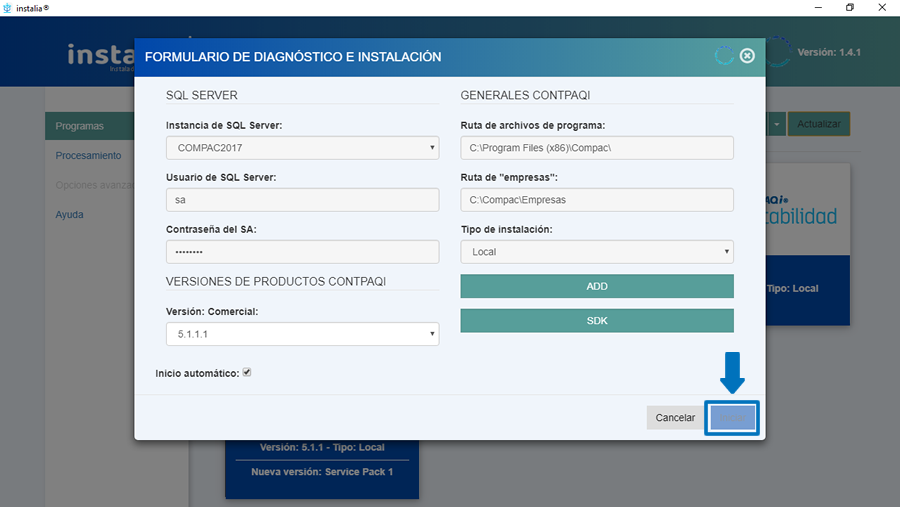900x507 pixels.
Task: Click the SDK button
Action: [x=597, y=321]
